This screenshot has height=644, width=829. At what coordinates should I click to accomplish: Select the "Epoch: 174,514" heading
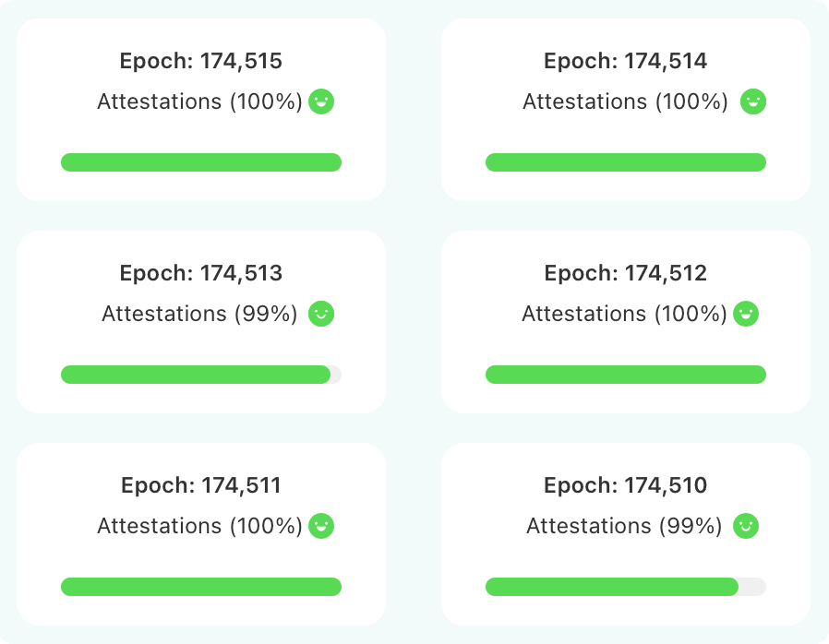[x=626, y=62]
